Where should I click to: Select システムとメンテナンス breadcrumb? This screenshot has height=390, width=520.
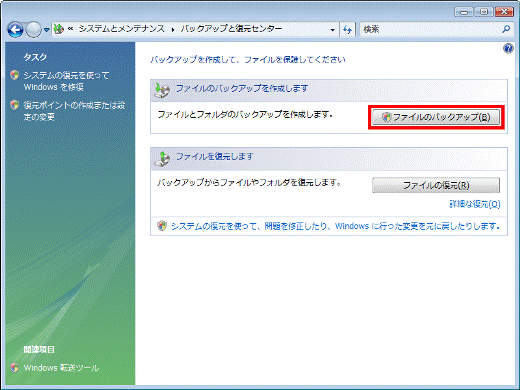122,29
